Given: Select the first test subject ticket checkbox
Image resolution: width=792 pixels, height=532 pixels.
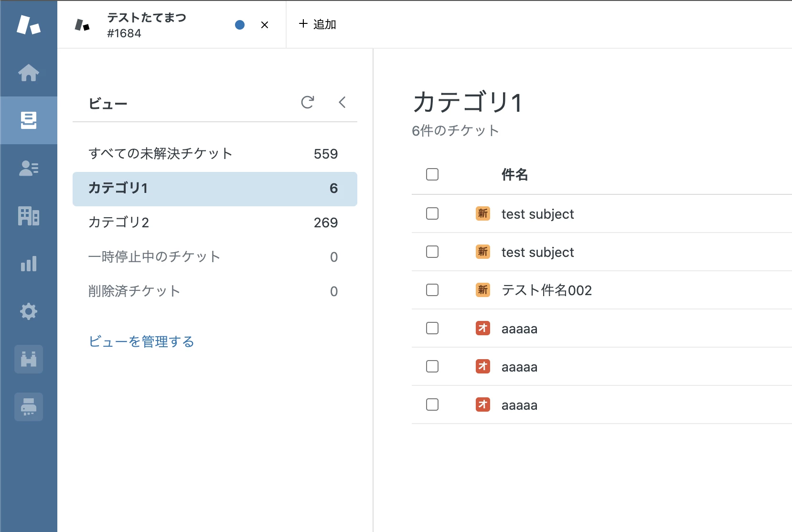Looking at the screenshot, I should click(x=432, y=213).
